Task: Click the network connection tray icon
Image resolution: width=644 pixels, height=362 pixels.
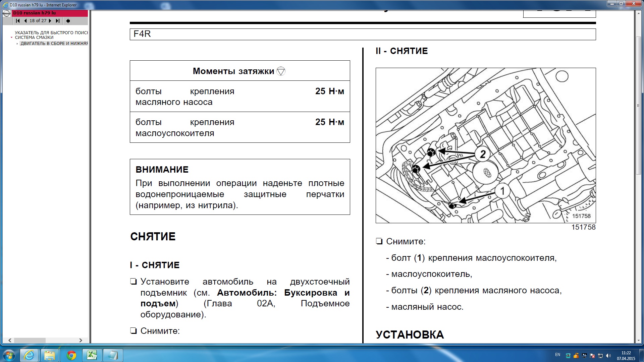Action: 600,356
